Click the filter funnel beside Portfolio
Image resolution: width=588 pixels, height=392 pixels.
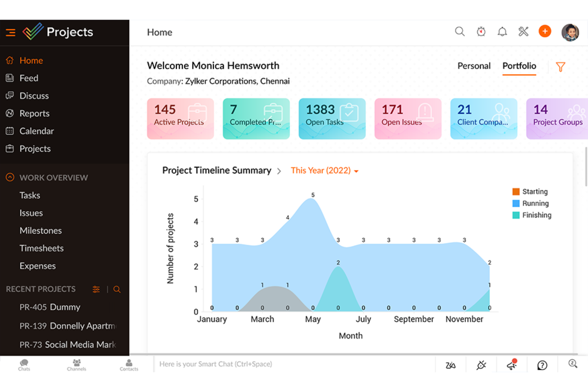pos(561,67)
